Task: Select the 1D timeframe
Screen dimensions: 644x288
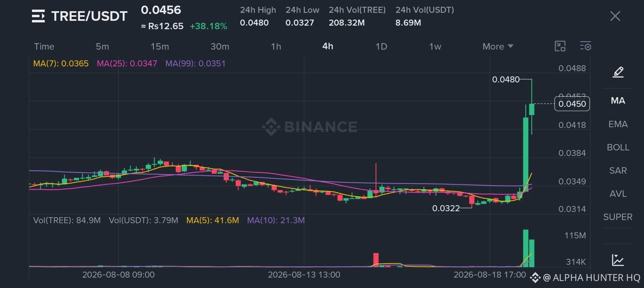Action: 382,46
